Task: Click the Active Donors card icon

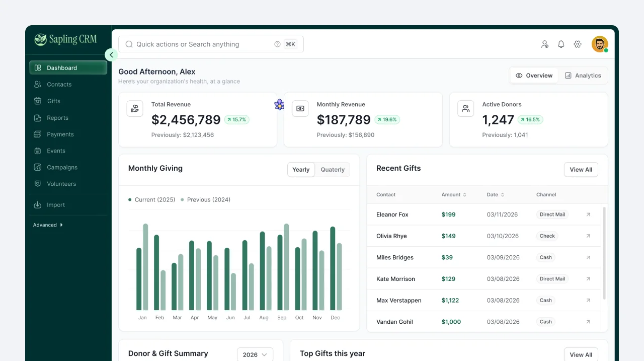Action: click(x=466, y=108)
